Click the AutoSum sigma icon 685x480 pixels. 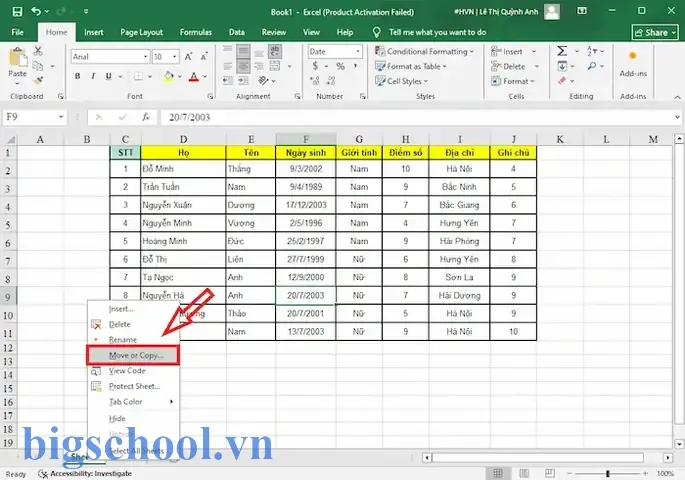[x=562, y=51]
